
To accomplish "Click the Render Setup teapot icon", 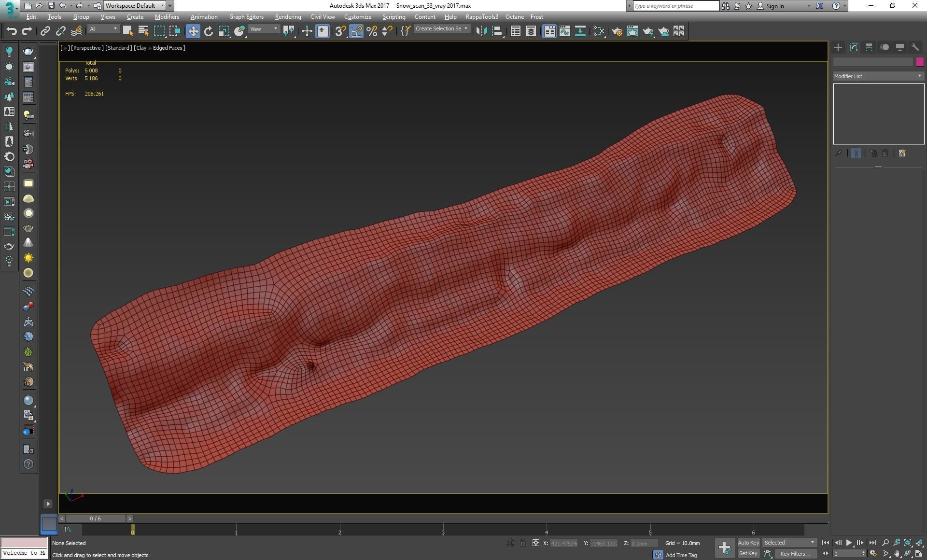I will tap(617, 31).
